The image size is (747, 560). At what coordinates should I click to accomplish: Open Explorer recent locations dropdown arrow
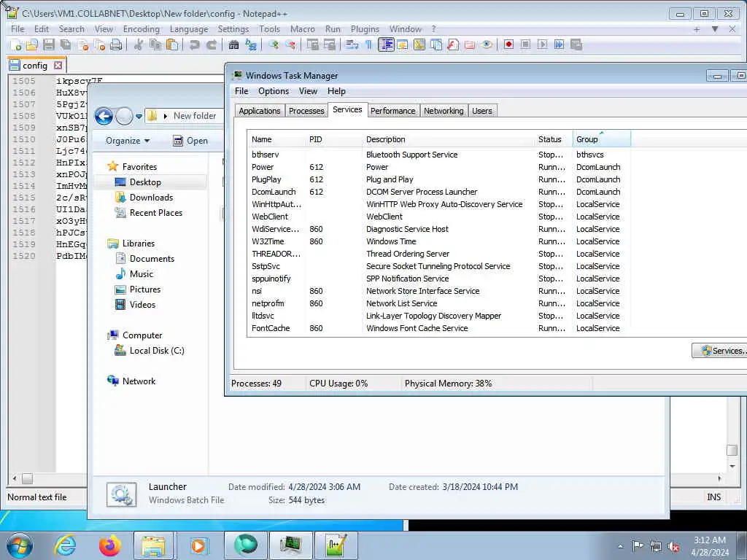coord(139,116)
